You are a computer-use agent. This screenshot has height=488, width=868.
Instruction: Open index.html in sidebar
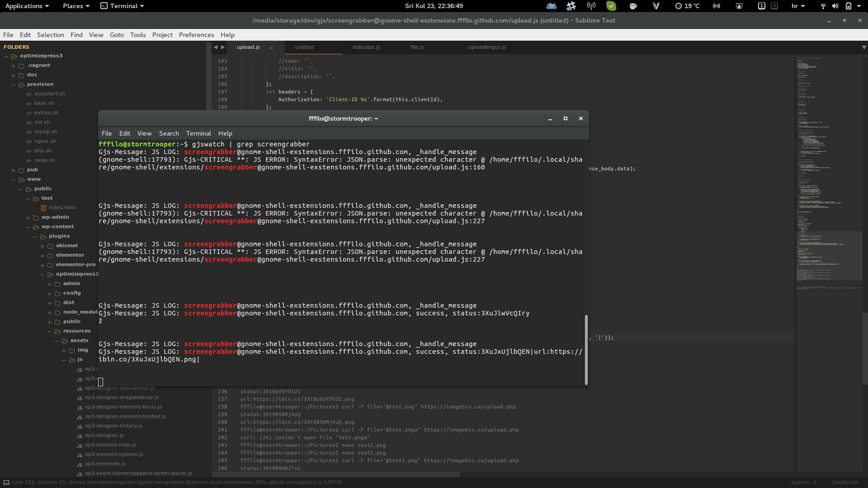pos(62,207)
